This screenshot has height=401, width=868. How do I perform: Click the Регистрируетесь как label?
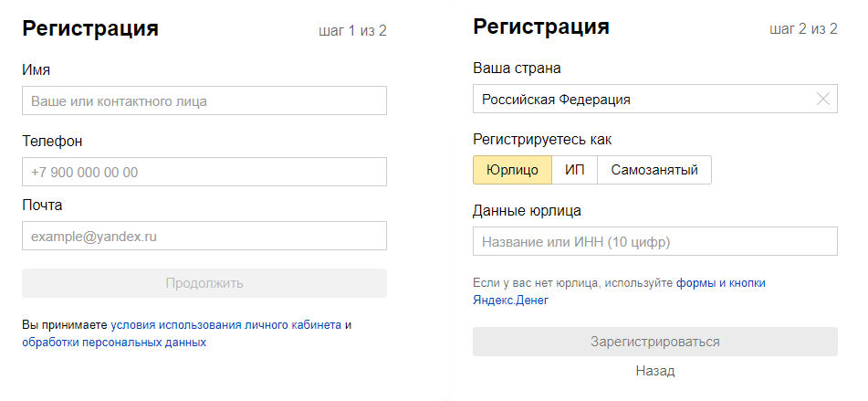pos(542,139)
